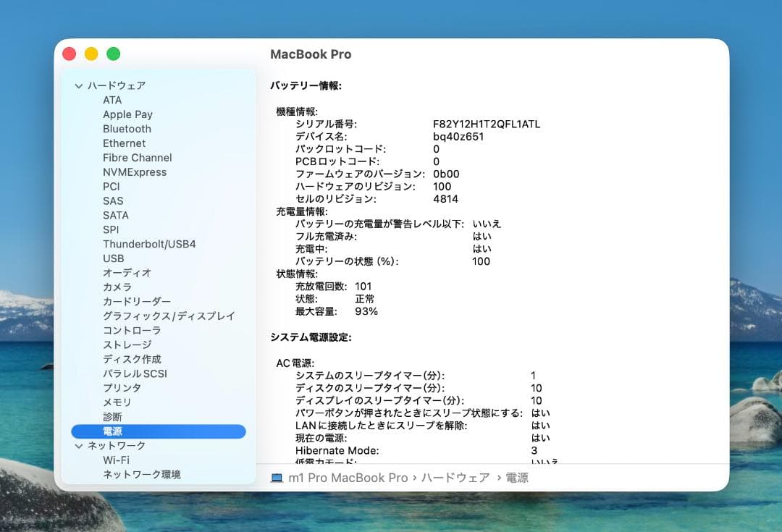Open グラフィックス/ディスプレイ information
The width and height of the screenshot is (782, 532).
168,316
